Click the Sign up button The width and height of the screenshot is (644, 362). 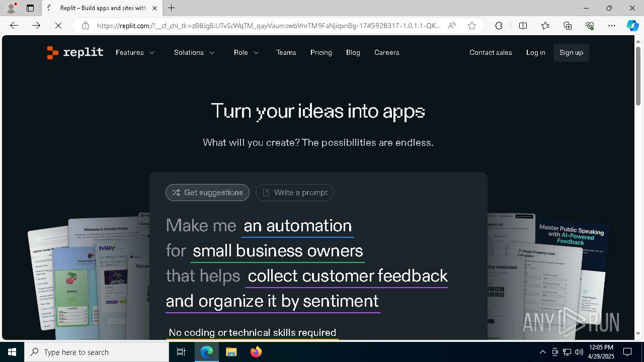point(571,52)
